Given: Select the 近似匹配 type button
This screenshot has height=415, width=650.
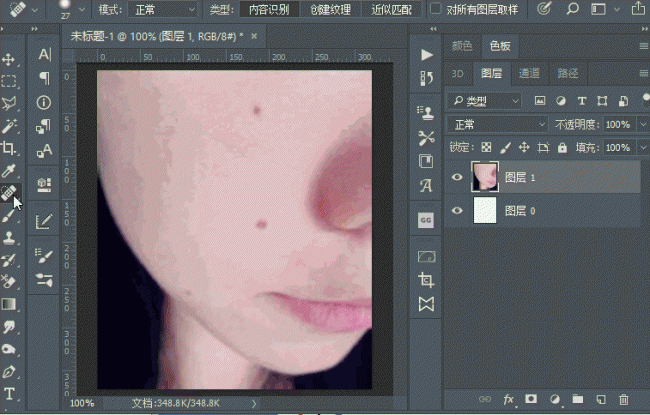Looking at the screenshot, I should [391, 9].
